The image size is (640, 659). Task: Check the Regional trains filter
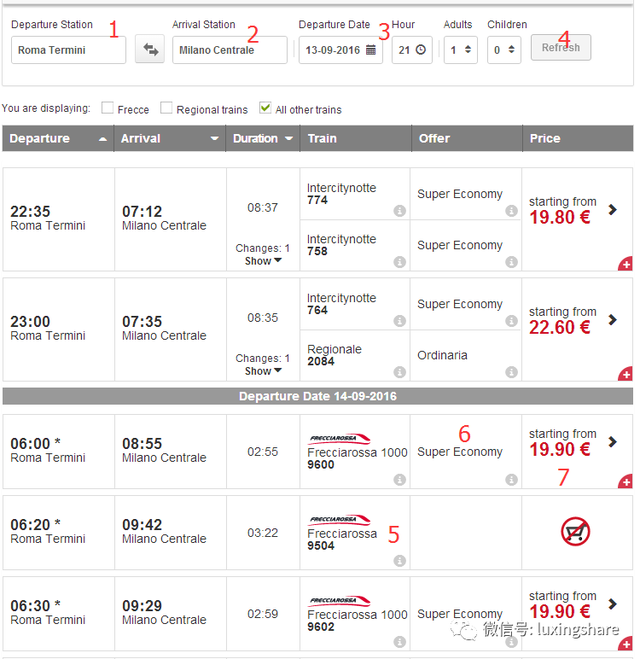(167, 108)
